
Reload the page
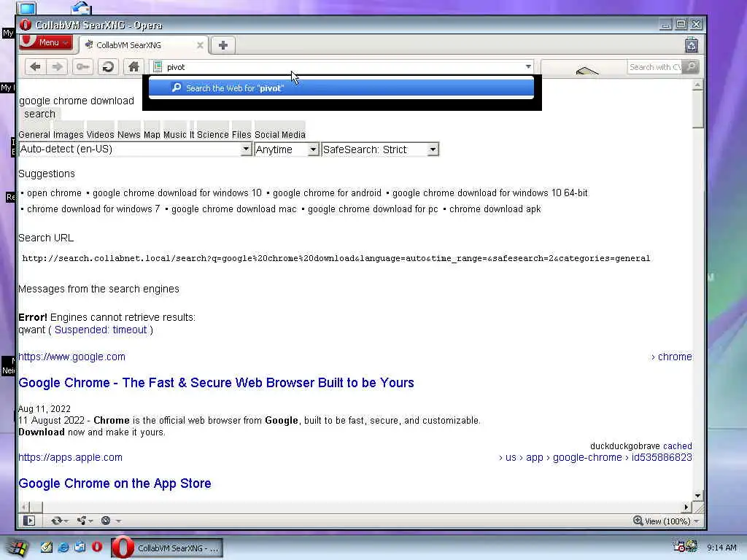[108, 66]
